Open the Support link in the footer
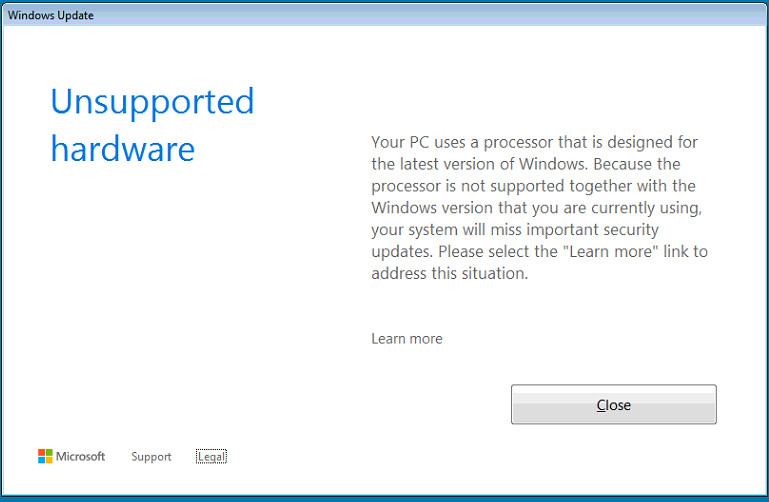Image resolution: width=769 pixels, height=502 pixels. (x=151, y=457)
